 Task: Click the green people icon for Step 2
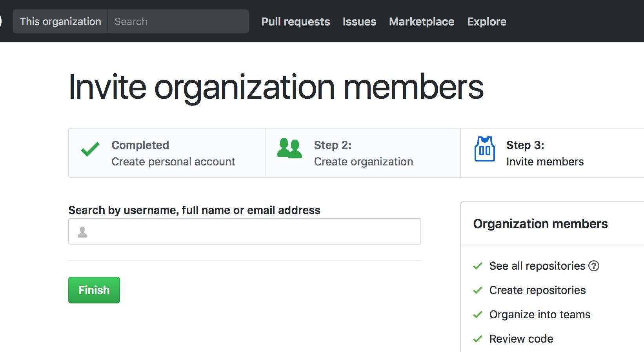(289, 149)
